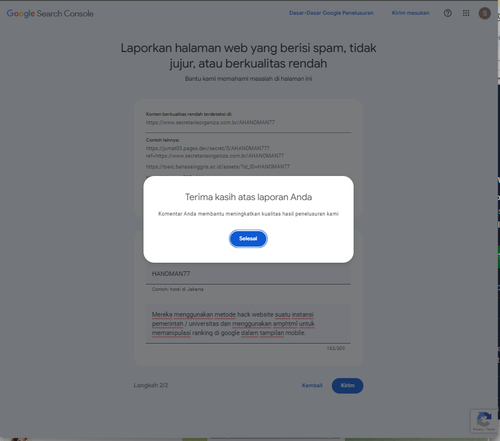
Task: Click the toeic.bahasainggris.ac.id example URL
Action: coord(218,167)
